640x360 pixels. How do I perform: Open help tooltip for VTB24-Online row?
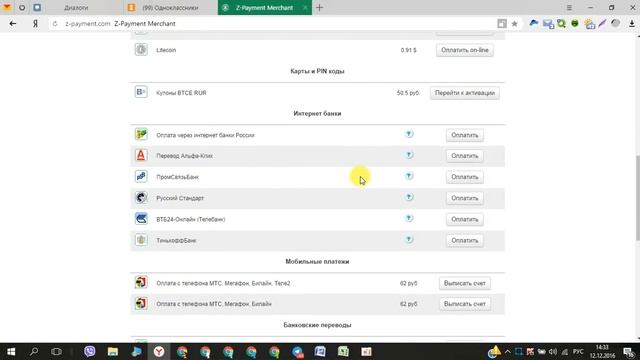(x=409, y=218)
